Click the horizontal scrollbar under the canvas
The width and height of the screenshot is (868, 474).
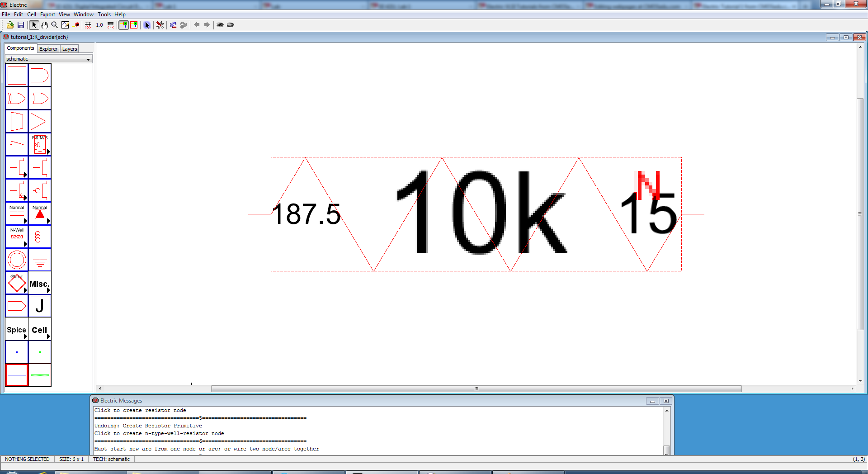click(476, 389)
